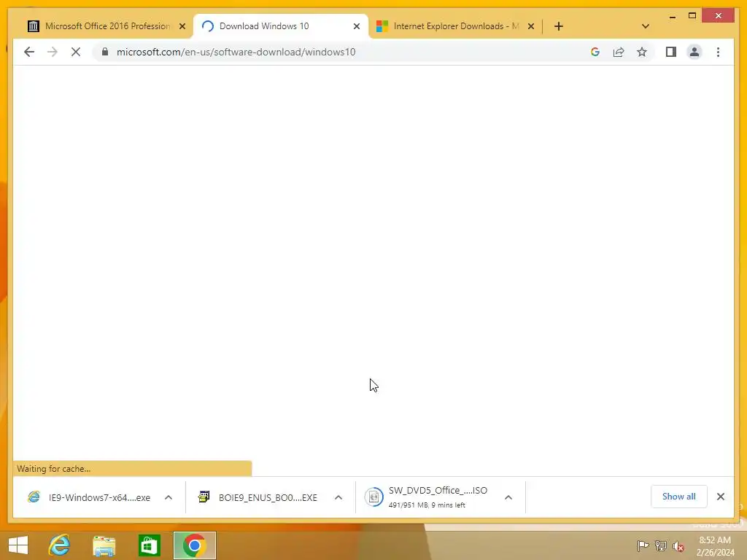Open the Windows Store from taskbar
This screenshot has height=560, width=747.
point(149,545)
